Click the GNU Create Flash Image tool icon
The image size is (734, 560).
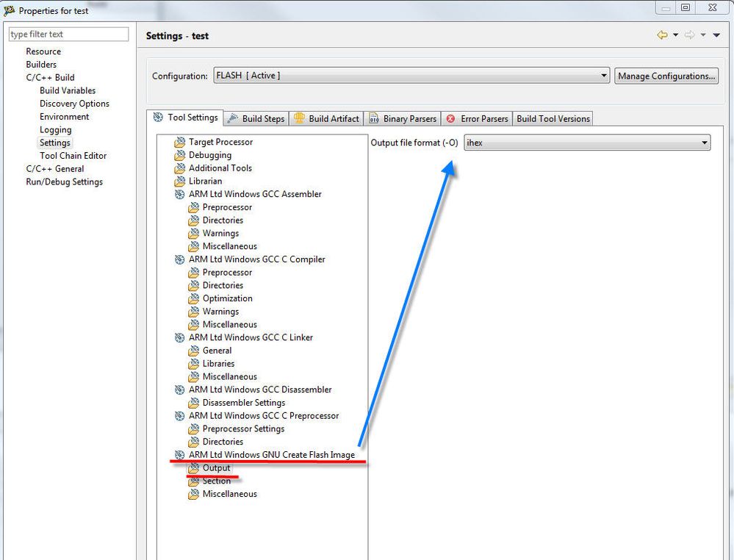179,454
